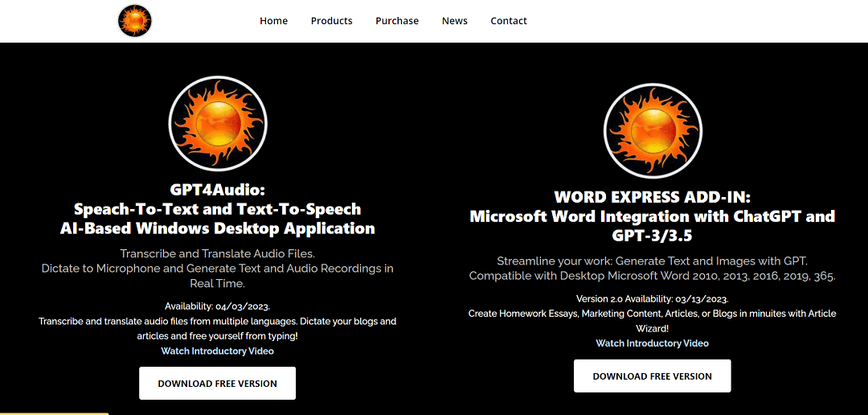
Task: Click 'Compatible with Desktop Microsoft Word' line
Action: coord(652,276)
